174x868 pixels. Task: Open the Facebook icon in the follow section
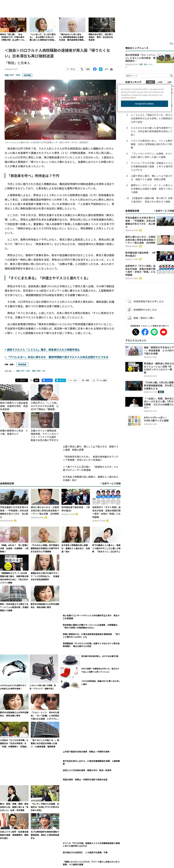(145, 332)
